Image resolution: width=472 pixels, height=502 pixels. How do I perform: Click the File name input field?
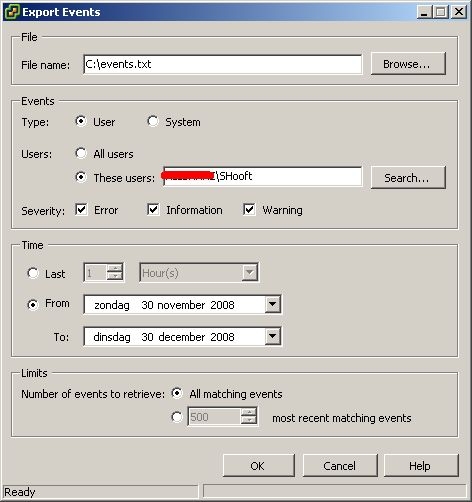point(223,64)
